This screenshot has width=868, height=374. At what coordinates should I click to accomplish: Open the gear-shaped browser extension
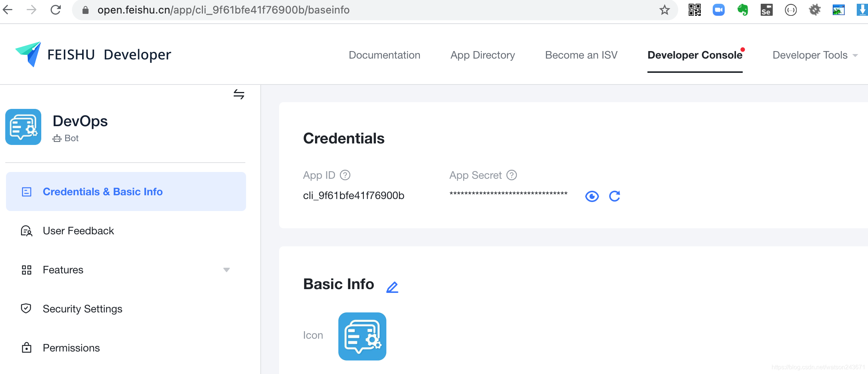click(x=815, y=10)
